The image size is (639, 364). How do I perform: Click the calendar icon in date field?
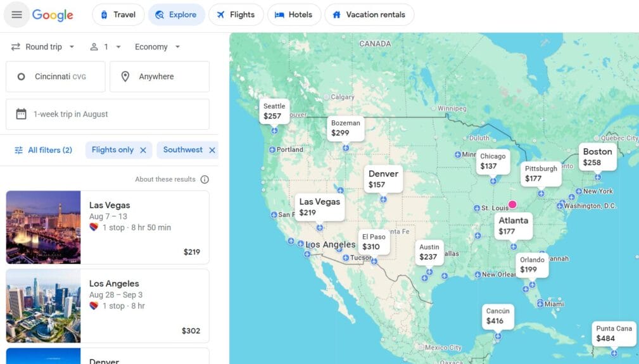coord(21,114)
